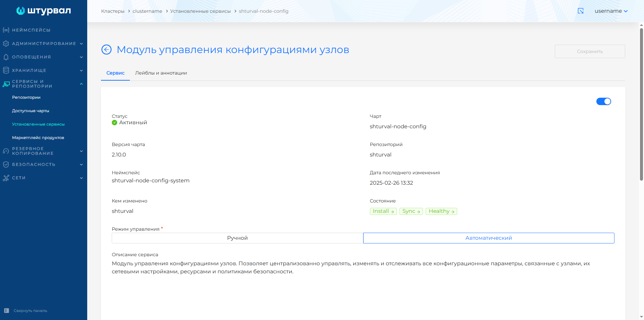Switch to the Лейблы и аннотации tab
644x320 pixels.
pos(161,73)
